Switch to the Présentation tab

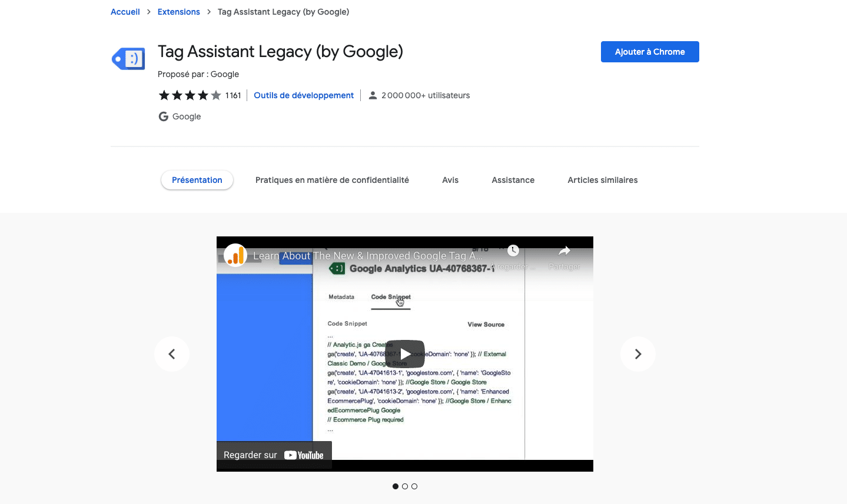197,180
